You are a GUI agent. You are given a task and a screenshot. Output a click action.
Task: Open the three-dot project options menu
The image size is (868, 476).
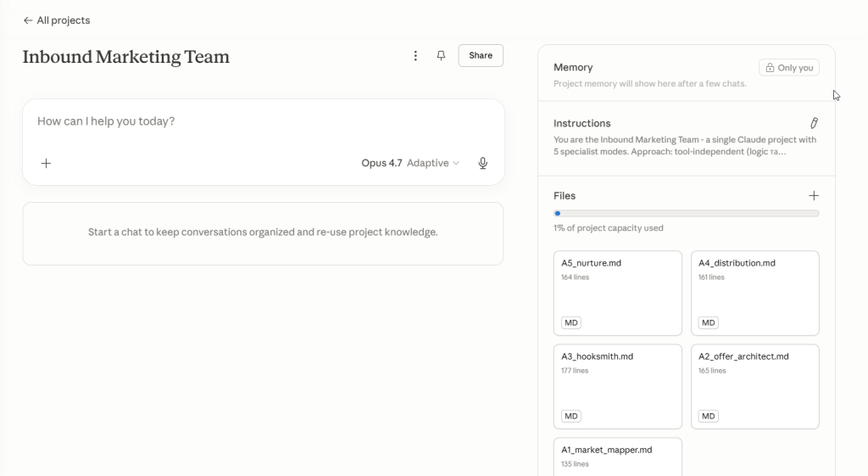[415, 56]
